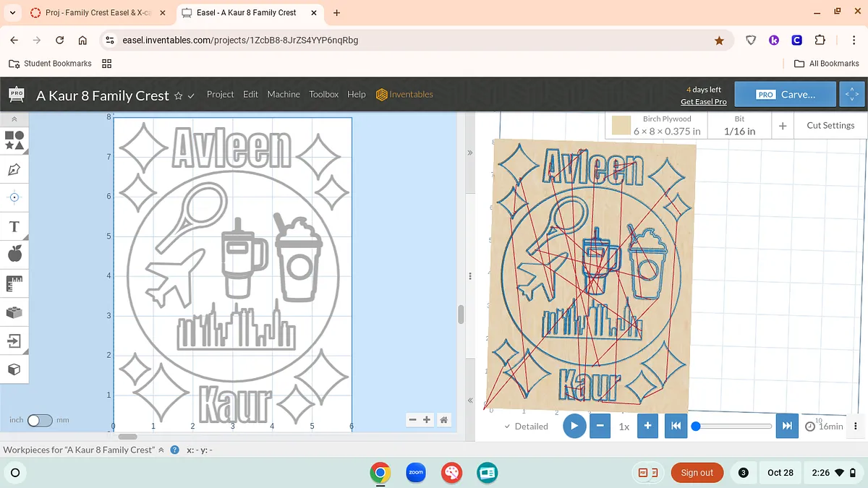
Task: Open the 3D cube tool
Action: pos(14,369)
